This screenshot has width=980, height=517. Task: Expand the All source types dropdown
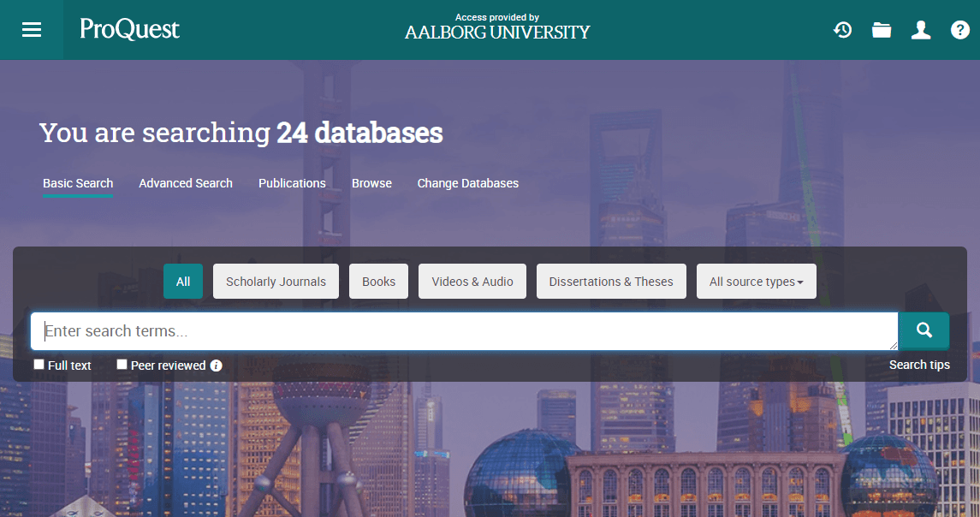coord(756,282)
